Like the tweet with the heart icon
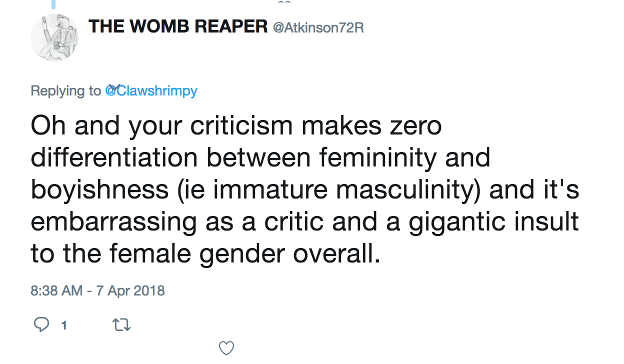 226,347
